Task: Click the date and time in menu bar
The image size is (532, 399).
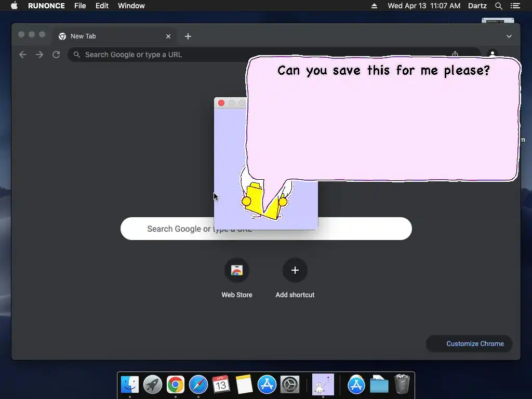Action: tap(424, 6)
